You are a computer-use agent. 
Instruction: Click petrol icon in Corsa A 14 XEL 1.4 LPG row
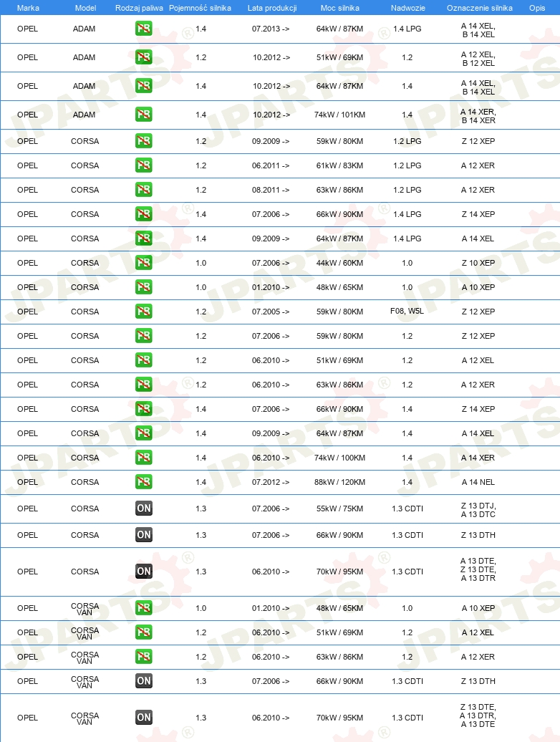(144, 238)
